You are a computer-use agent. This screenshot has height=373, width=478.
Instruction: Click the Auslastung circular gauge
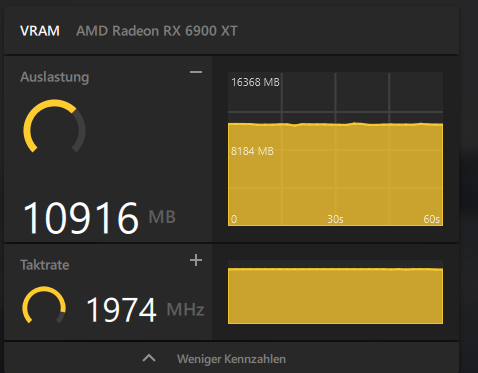coord(54,126)
